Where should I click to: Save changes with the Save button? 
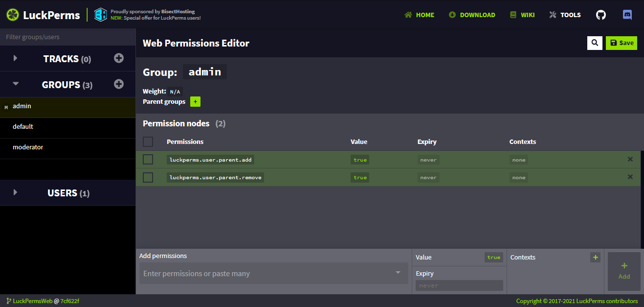click(x=621, y=43)
